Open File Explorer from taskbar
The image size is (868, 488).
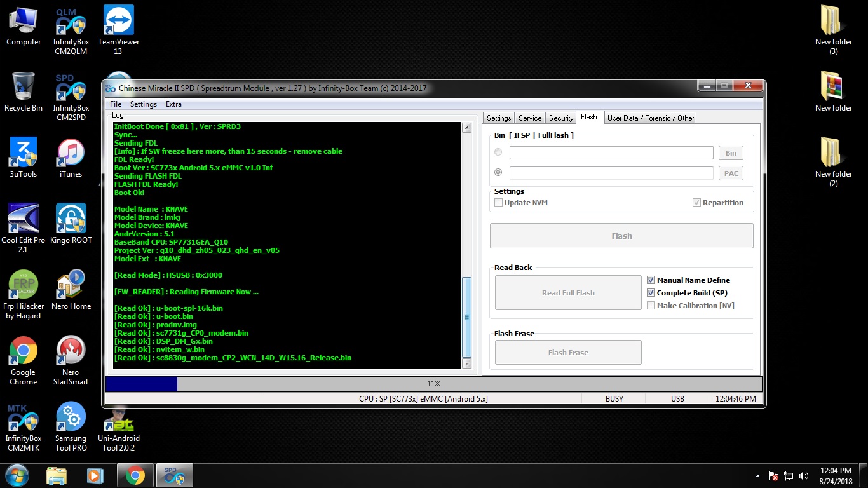tap(57, 475)
